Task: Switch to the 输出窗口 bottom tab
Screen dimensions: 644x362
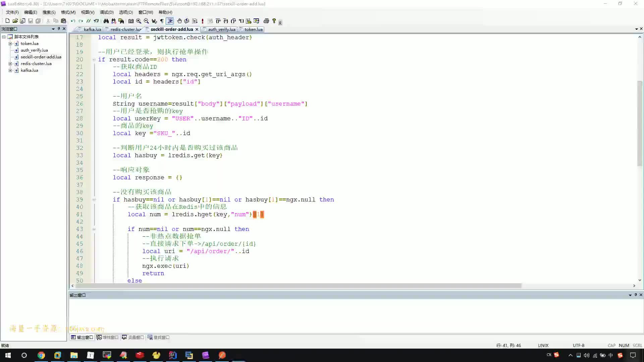Action: (82, 337)
